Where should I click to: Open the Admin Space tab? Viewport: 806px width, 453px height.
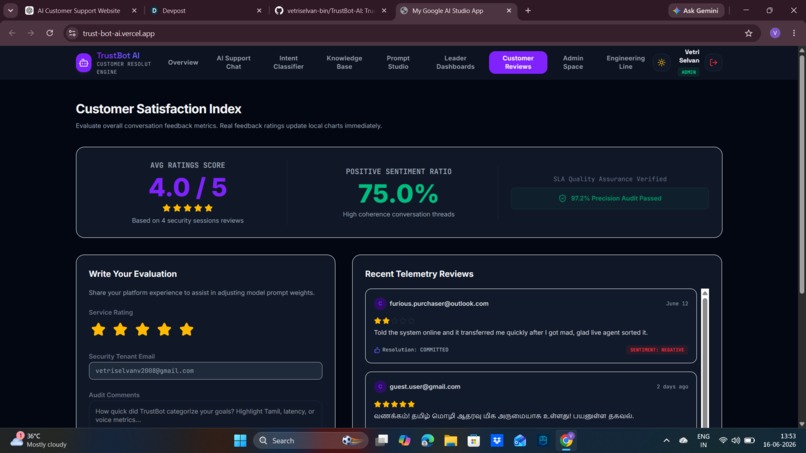(573, 62)
